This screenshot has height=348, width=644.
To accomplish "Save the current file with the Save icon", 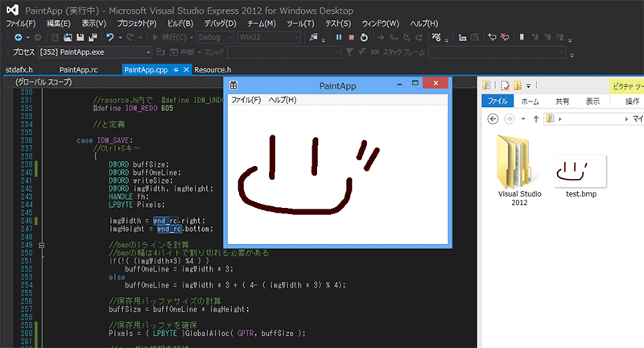I will pos(80,37).
